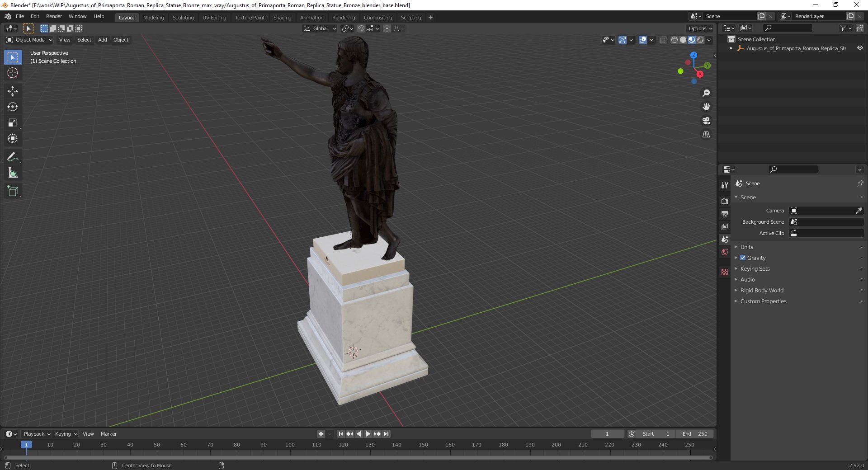Open the View Layer properties tab
868x470 pixels.
(725, 226)
